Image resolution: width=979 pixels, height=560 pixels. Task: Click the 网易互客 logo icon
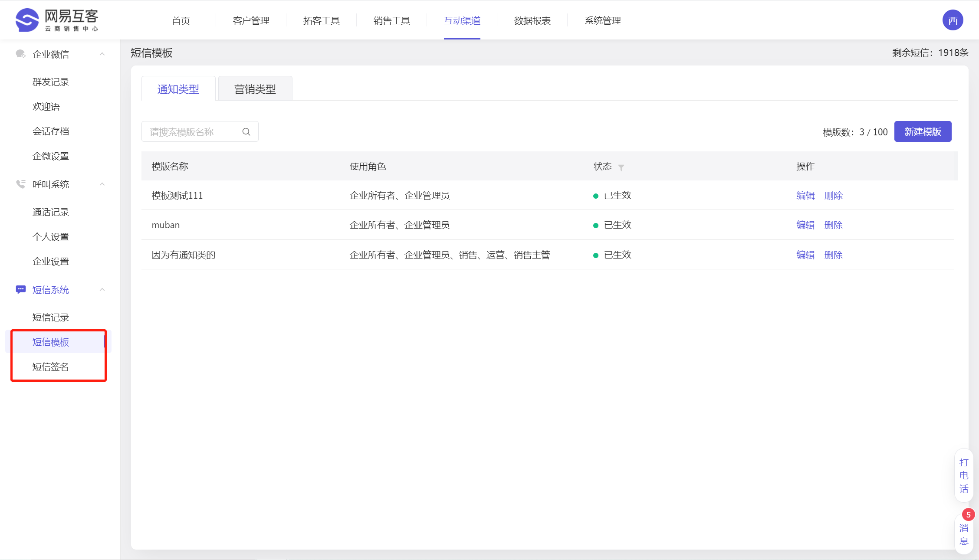pyautogui.click(x=27, y=20)
